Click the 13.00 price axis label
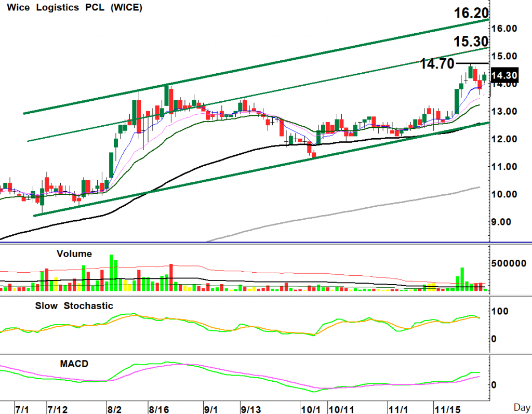This screenshot has height=414, width=532. pos(504,111)
